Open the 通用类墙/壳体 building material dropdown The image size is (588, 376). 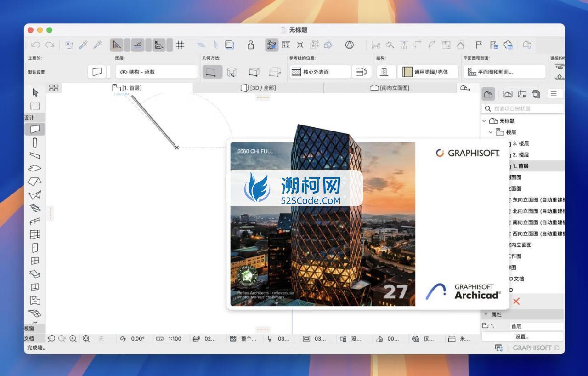(428, 72)
